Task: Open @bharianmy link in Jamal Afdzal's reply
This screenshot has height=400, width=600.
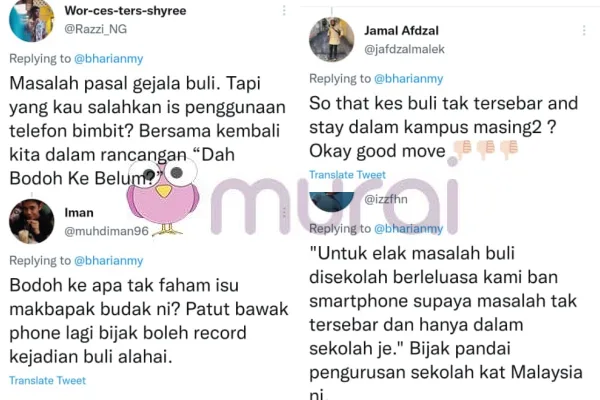Action: pyautogui.click(x=408, y=78)
